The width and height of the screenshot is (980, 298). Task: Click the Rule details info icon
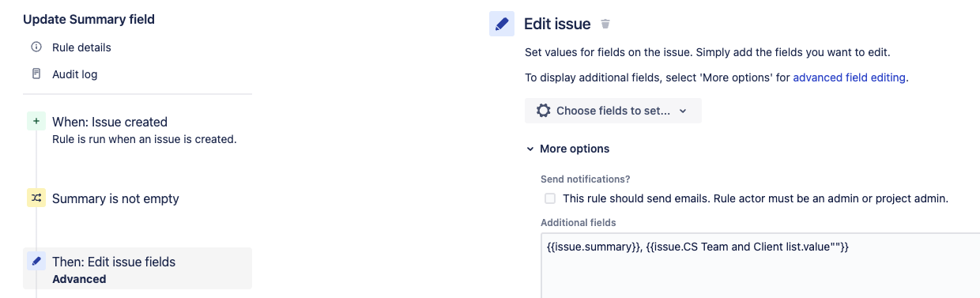36,47
